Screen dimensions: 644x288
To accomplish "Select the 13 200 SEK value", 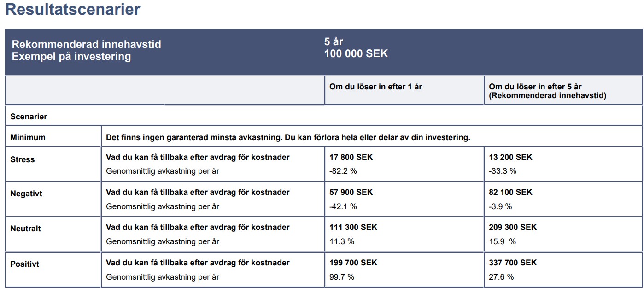I will (510, 157).
